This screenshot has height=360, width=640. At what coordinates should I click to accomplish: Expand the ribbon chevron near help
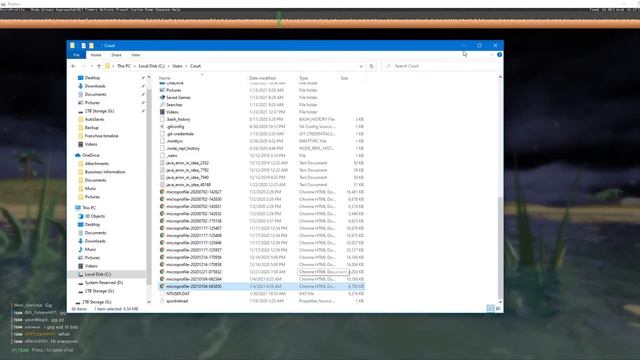point(492,55)
